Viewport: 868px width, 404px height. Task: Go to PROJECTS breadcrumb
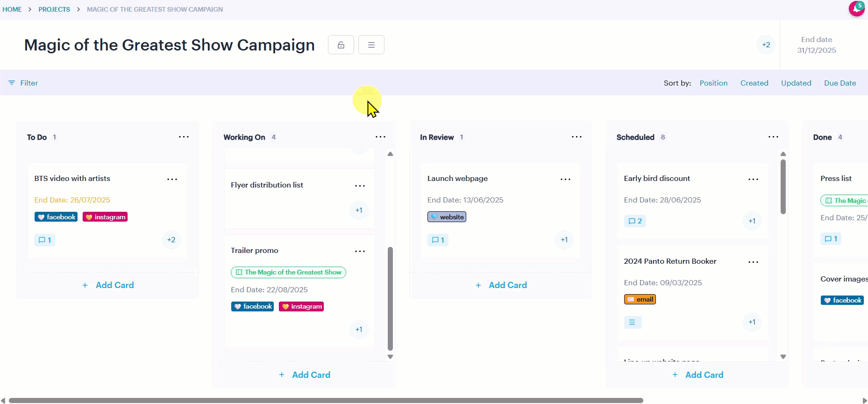point(54,9)
